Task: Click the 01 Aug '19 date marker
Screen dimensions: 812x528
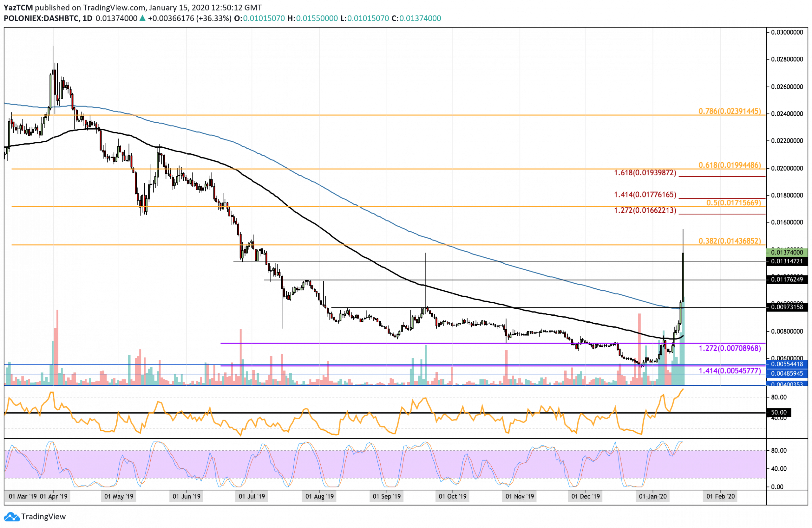Action: click(x=319, y=496)
